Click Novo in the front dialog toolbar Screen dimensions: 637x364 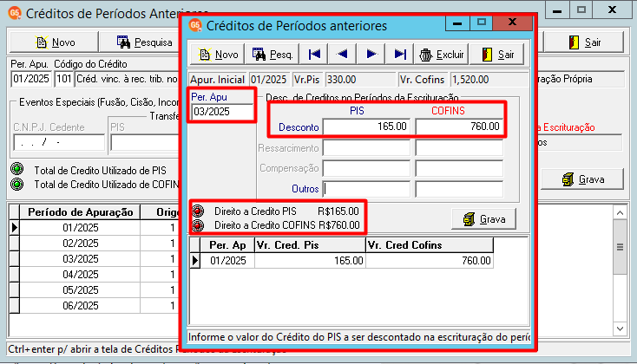[218, 55]
